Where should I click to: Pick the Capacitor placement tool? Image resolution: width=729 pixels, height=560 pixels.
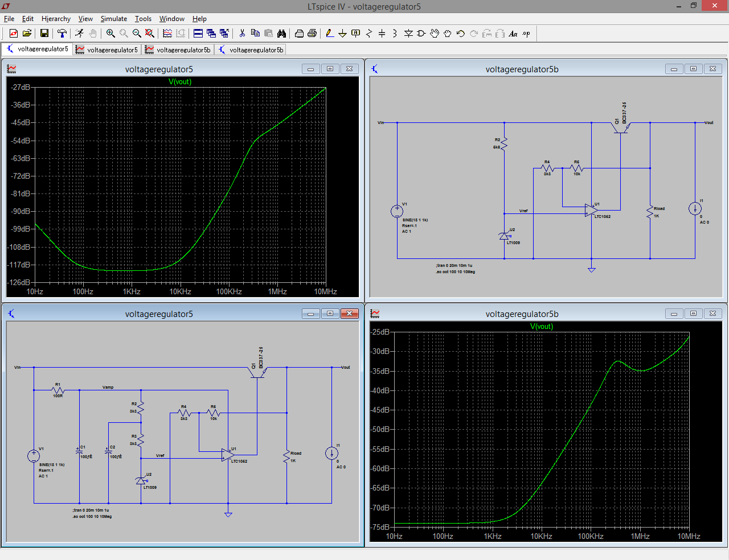[x=382, y=34]
